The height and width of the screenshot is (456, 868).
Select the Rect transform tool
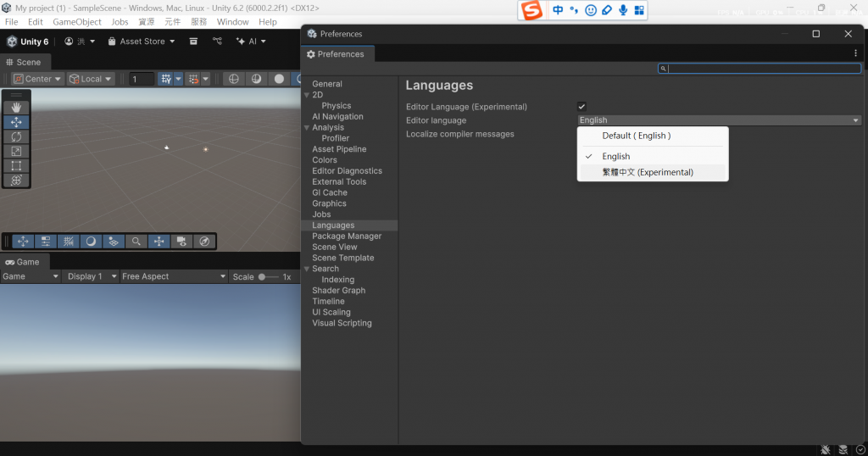coord(16,165)
